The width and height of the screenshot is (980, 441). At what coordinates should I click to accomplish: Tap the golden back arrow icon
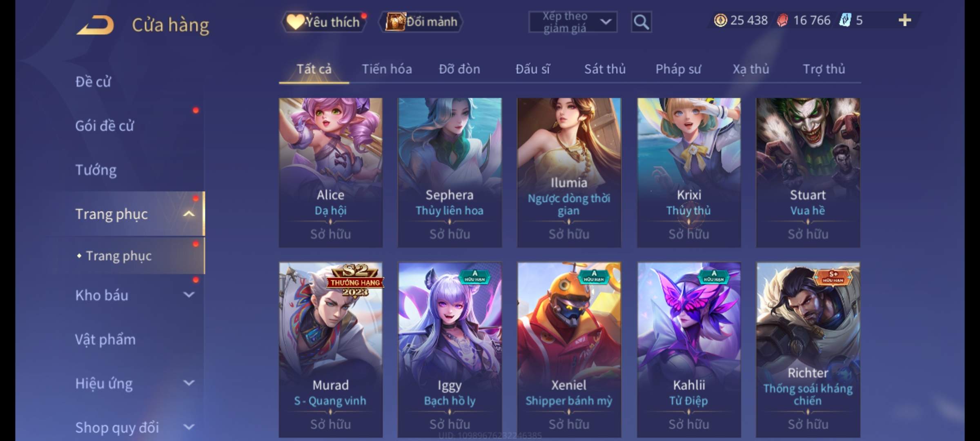pos(95,25)
